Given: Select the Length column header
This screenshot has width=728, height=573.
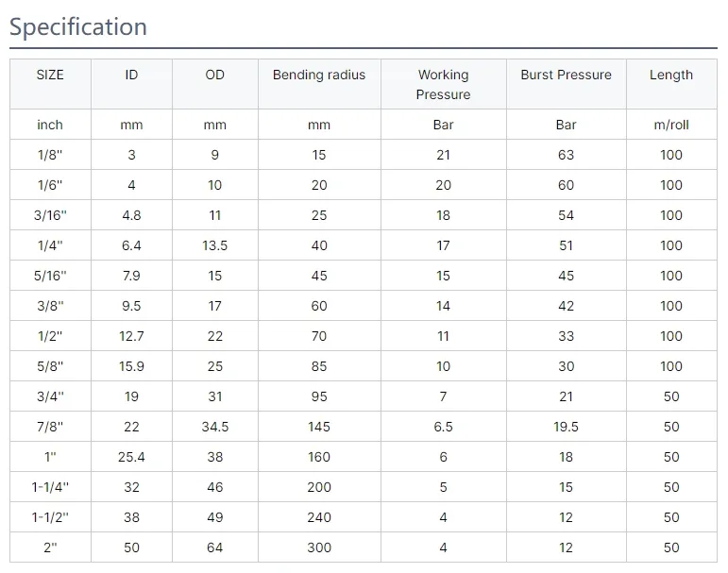Looking at the screenshot, I should [671, 75].
